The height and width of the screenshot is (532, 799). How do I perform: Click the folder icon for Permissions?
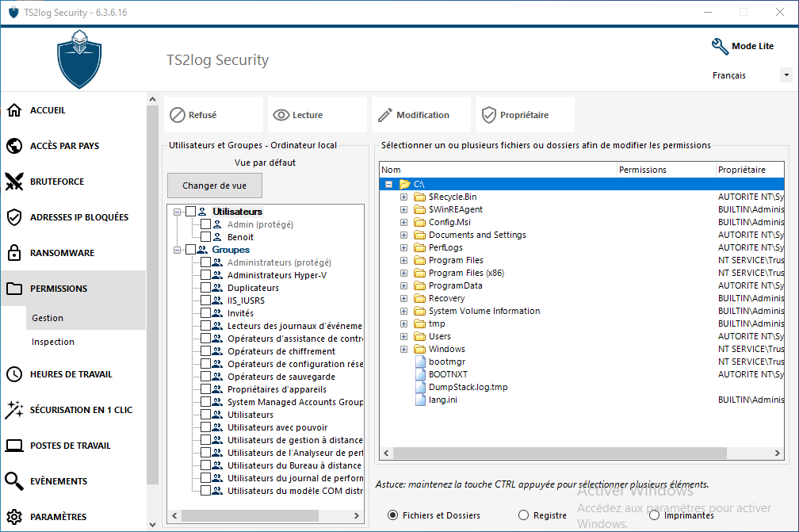[x=14, y=289]
